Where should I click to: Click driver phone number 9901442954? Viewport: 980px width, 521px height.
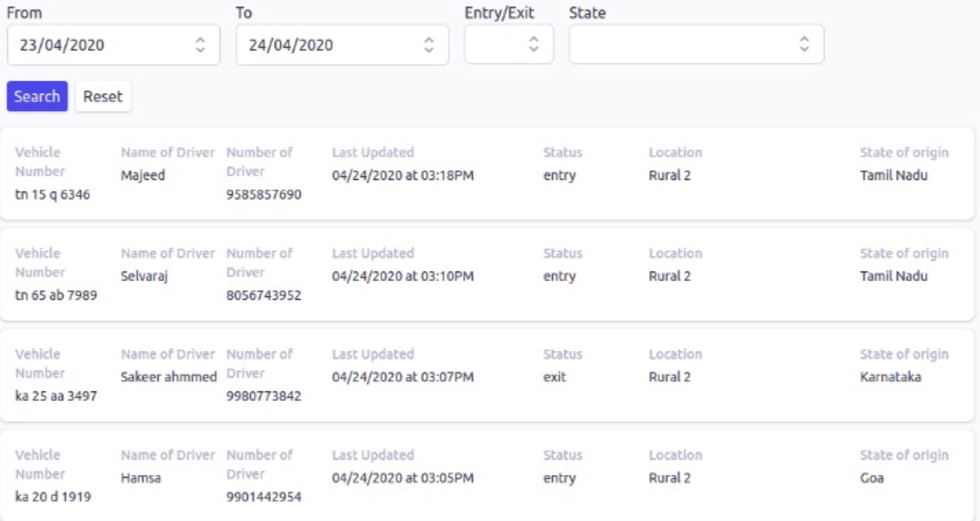point(264,497)
